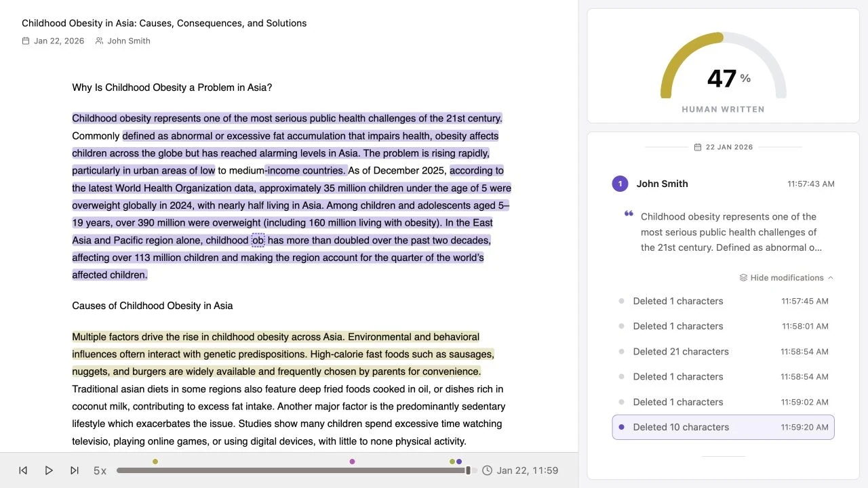Click the author icon beside John Smith in header
This screenshot has width=868, height=488.
(x=100, y=41)
